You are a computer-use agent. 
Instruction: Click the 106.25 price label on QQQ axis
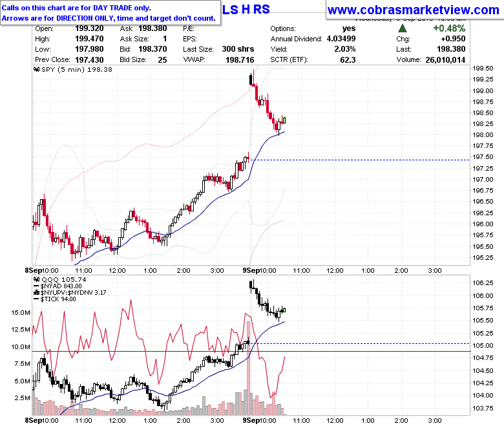click(x=483, y=283)
